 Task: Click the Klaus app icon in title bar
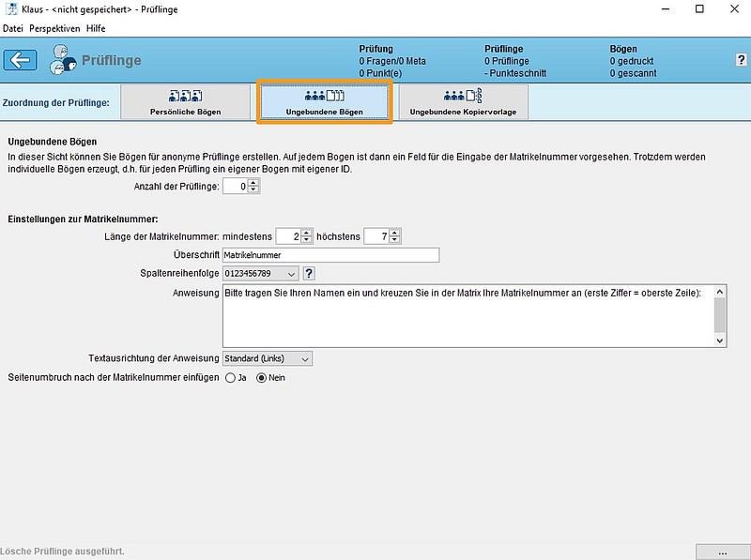click(x=10, y=9)
